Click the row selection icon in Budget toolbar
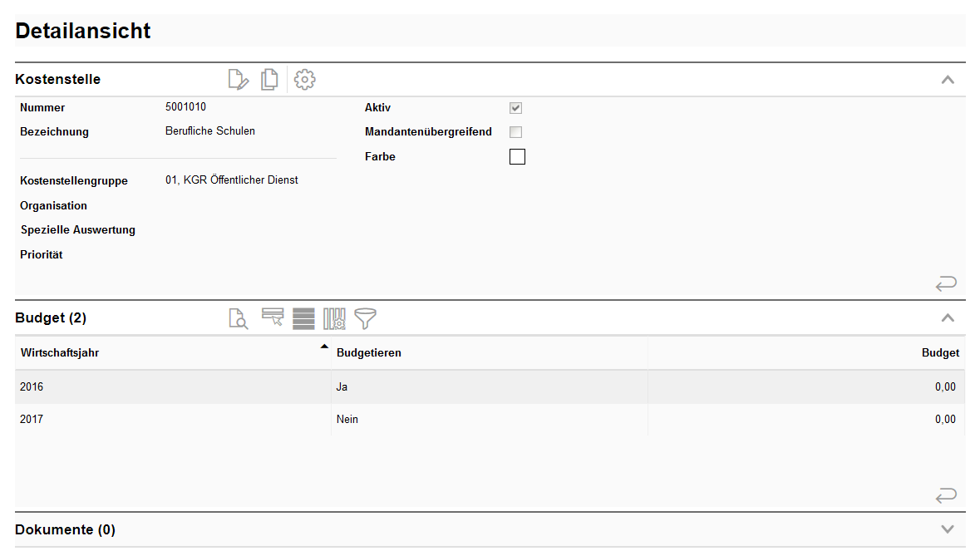 tap(273, 318)
